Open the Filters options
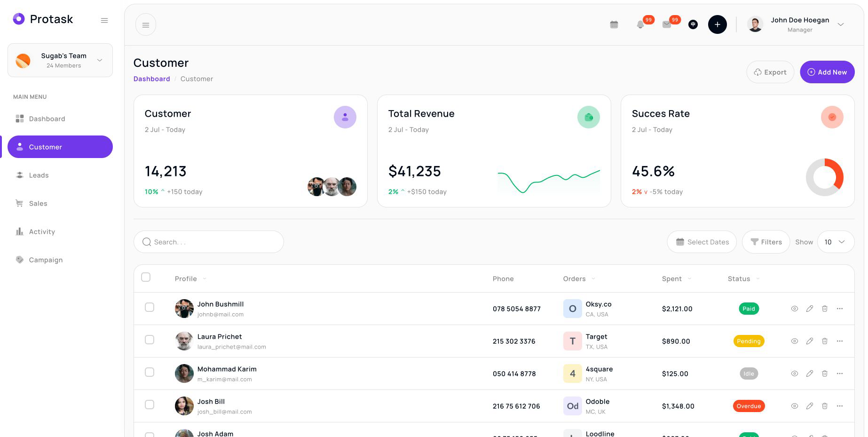The width and height of the screenshot is (868, 437). coord(765,242)
